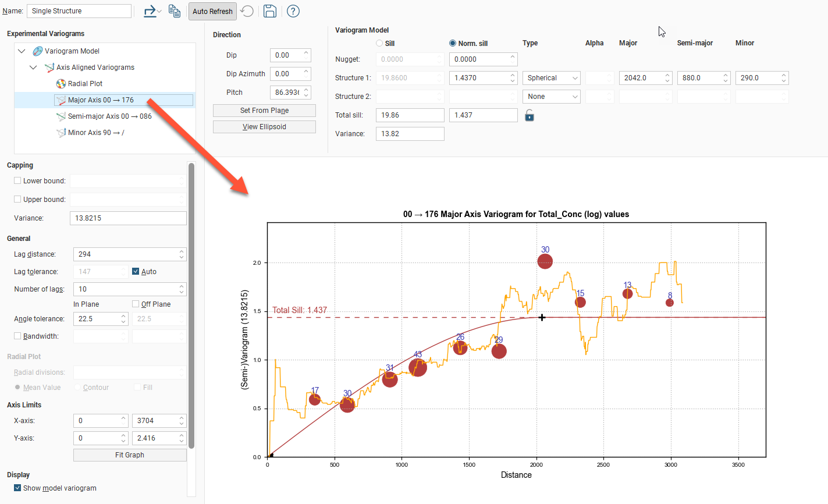Open Structure 1 type Spherical dropdown
Image resolution: width=828 pixels, height=504 pixels.
point(551,78)
